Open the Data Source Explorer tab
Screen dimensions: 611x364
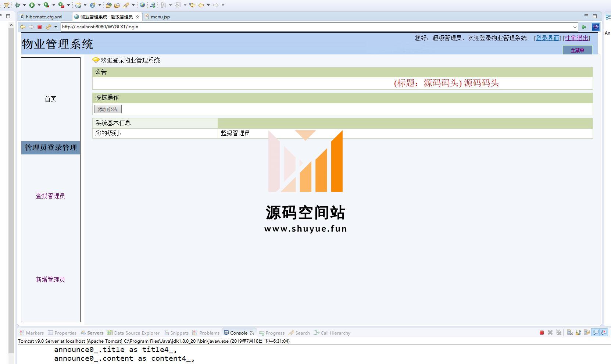pyautogui.click(x=133, y=333)
